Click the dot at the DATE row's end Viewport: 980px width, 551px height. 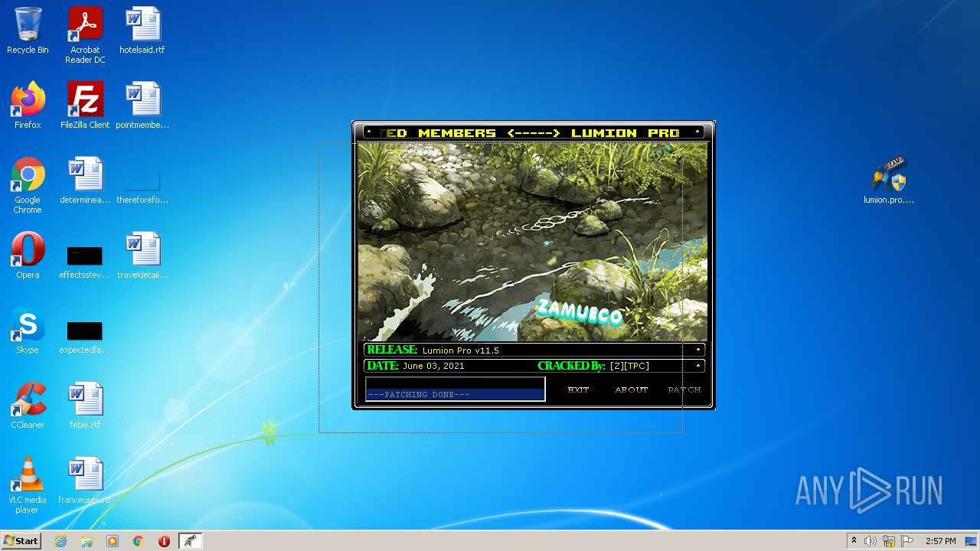point(697,366)
